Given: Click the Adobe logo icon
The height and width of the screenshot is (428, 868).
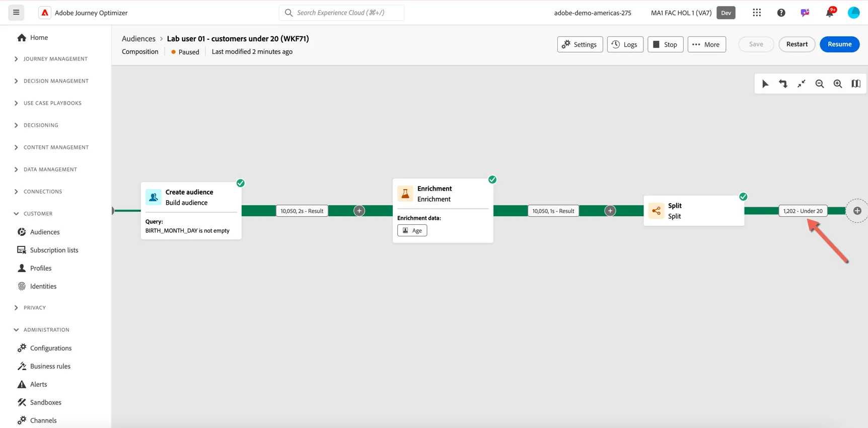Looking at the screenshot, I should pos(45,13).
